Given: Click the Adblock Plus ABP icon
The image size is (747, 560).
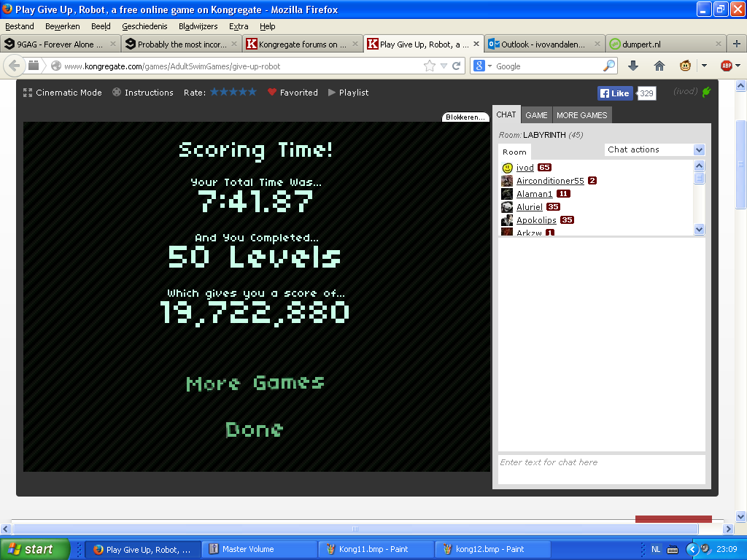Looking at the screenshot, I should [x=727, y=66].
